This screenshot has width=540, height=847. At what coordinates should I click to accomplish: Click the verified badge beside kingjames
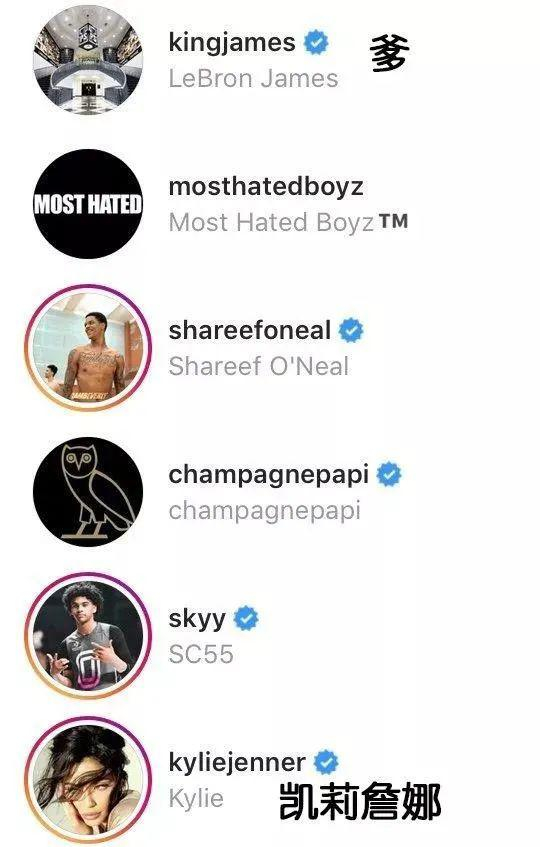[316, 43]
